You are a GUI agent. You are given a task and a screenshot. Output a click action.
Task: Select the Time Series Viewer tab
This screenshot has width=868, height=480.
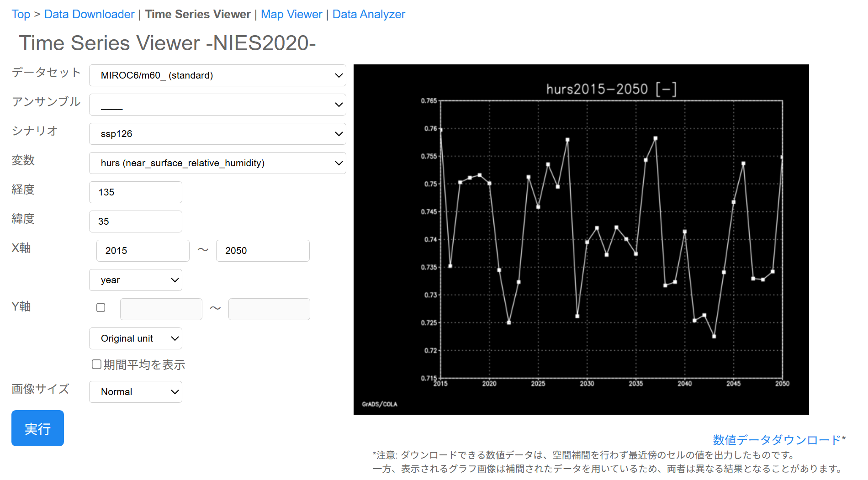point(198,14)
